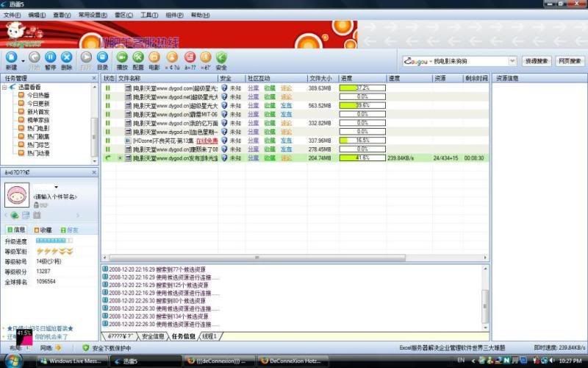Click the log panel vertical scrollbar
The height and width of the screenshot is (368, 588).
pos(485,305)
